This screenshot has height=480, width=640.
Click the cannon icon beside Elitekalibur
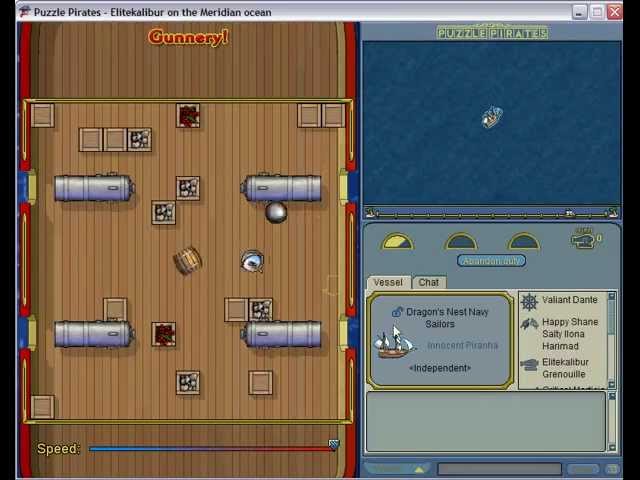tap(529, 364)
